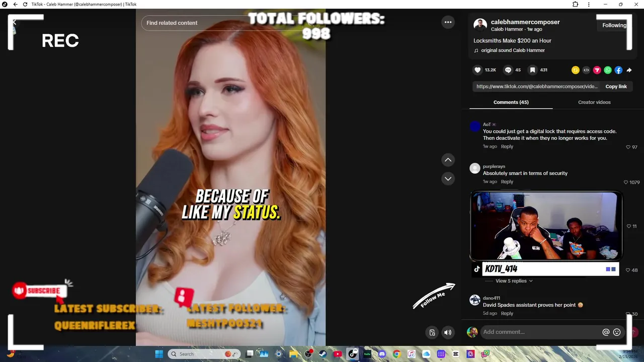Open CapCut from the taskbar
Viewport: 644px width, 362px height.
tap(456, 354)
